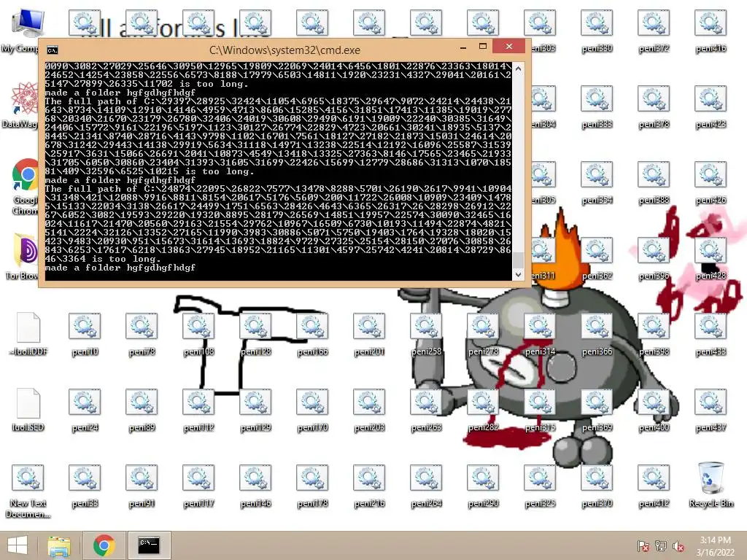747x560 pixels.
Task: Select the Recycle Bin icon
Action: click(x=711, y=485)
